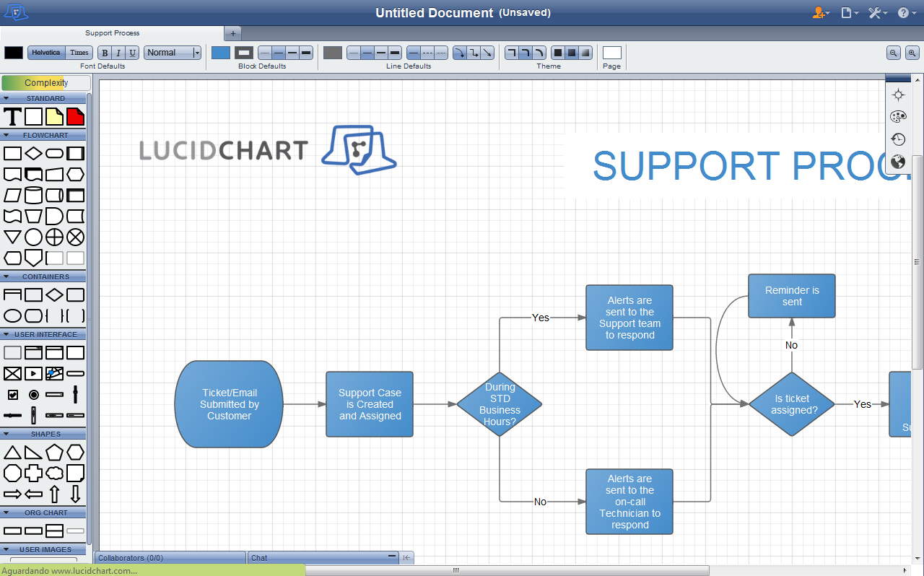
Task: Change the blue block fill color swatch
Action: point(221,53)
